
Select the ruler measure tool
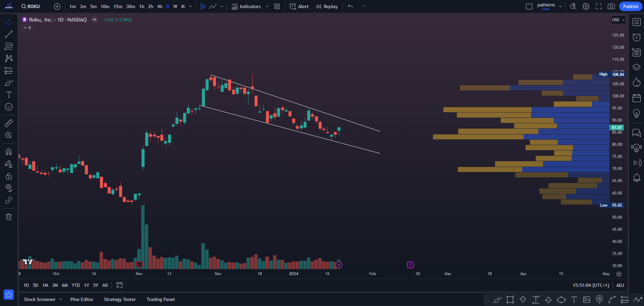(9, 123)
